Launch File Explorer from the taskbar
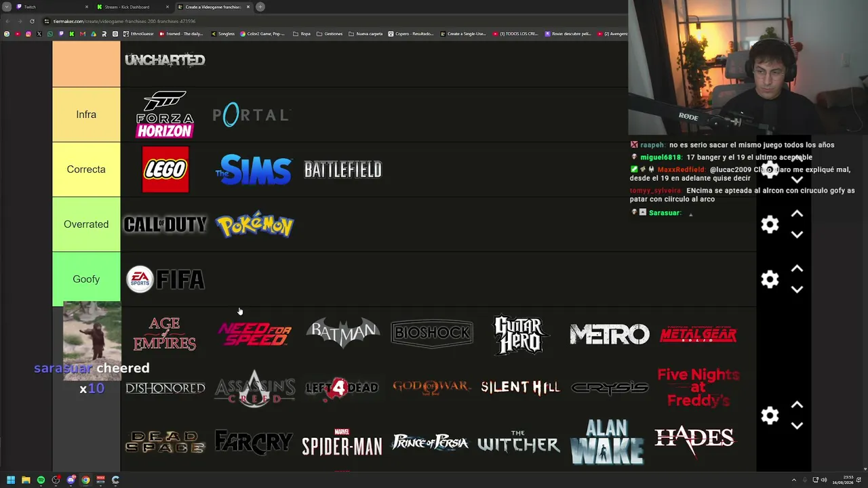 (26, 480)
